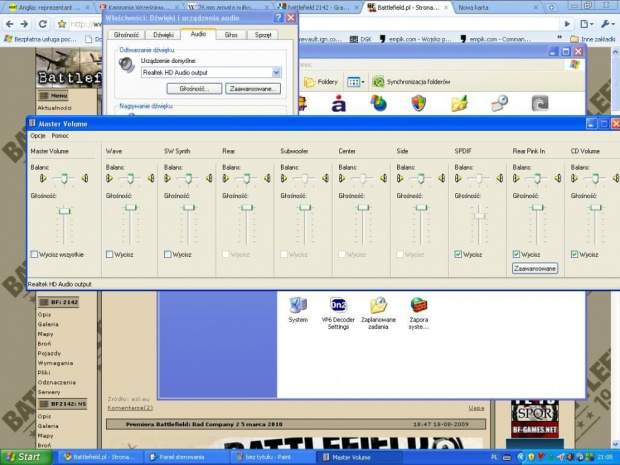Click the Master Volume balance slider
The image size is (620, 465).
click(64, 179)
